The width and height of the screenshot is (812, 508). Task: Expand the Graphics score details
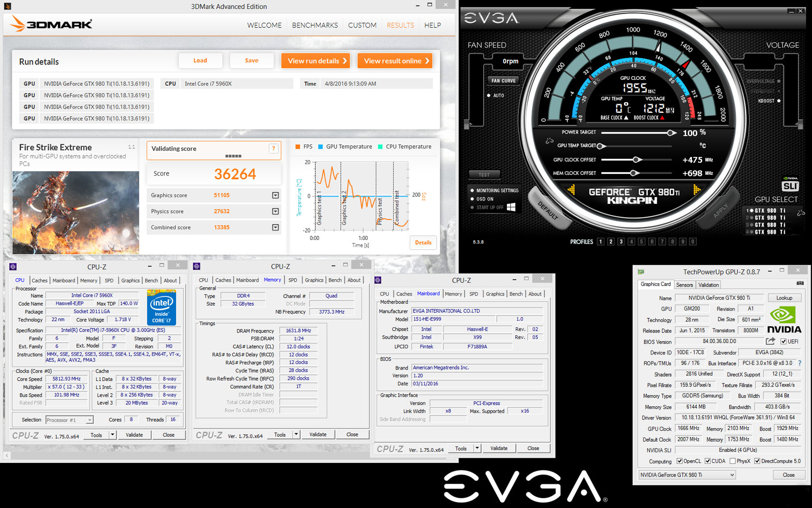click(275, 195)
